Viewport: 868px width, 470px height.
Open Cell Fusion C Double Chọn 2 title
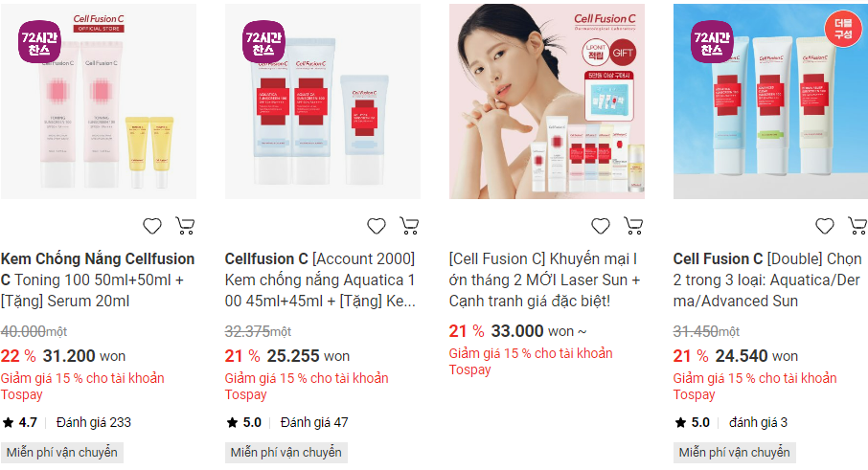767,280
